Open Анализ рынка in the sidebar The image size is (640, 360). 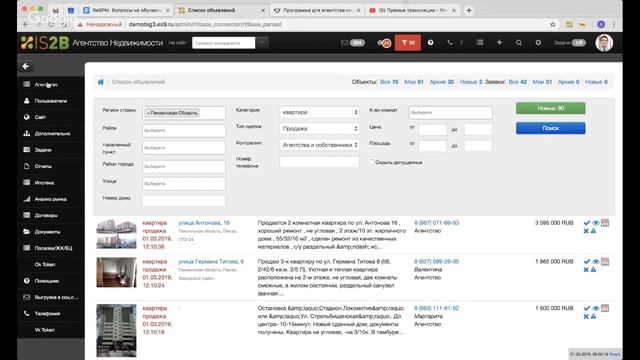[50, 199]
